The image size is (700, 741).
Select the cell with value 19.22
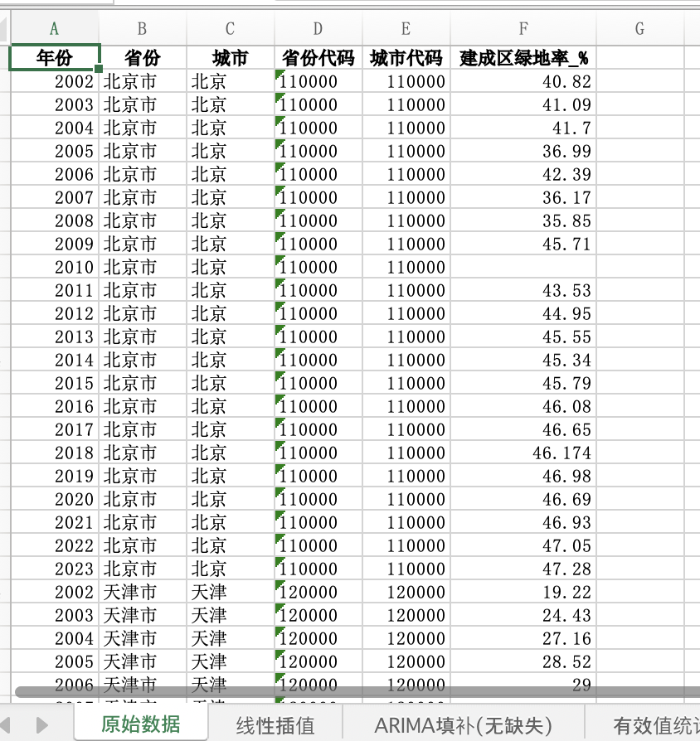pyautogui.click(x=523, y=591)
